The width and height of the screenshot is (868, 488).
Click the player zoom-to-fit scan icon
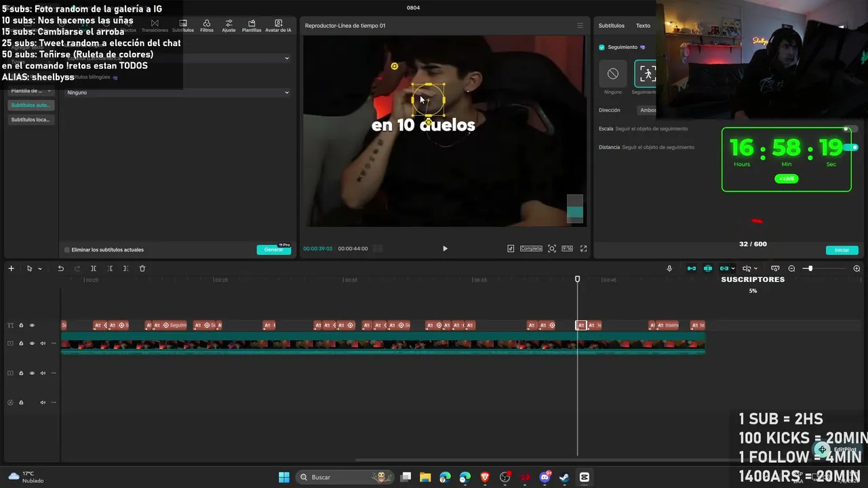(552, 249)
